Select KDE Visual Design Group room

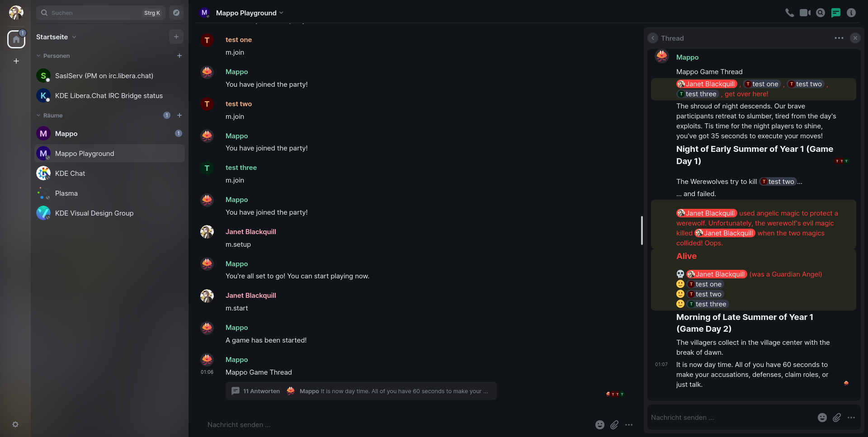click(94, 213)
